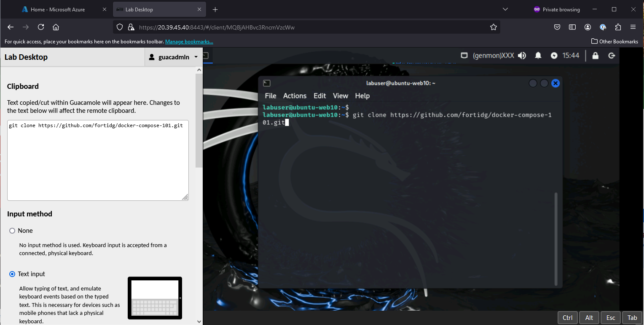
Task: Open the Firefox hamburger menu
Action: [633, 27]
